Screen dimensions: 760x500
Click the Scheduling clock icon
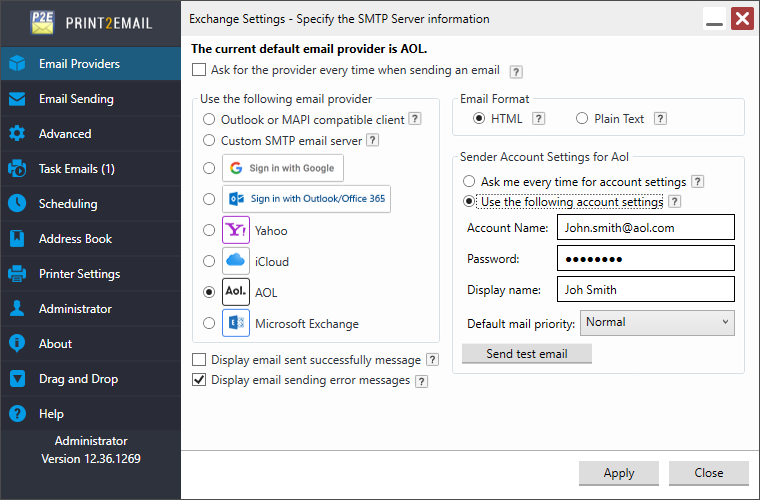point(17,204)
